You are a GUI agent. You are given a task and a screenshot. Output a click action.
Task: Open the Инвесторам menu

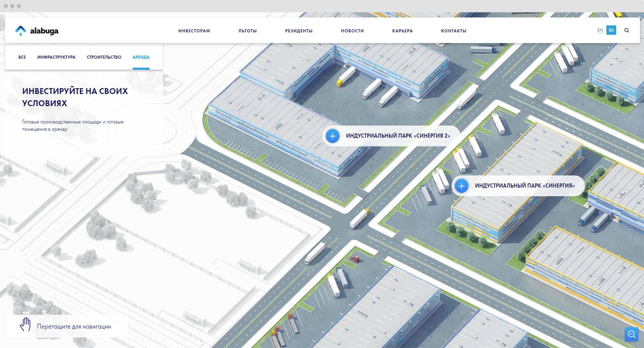coord(194,31)
